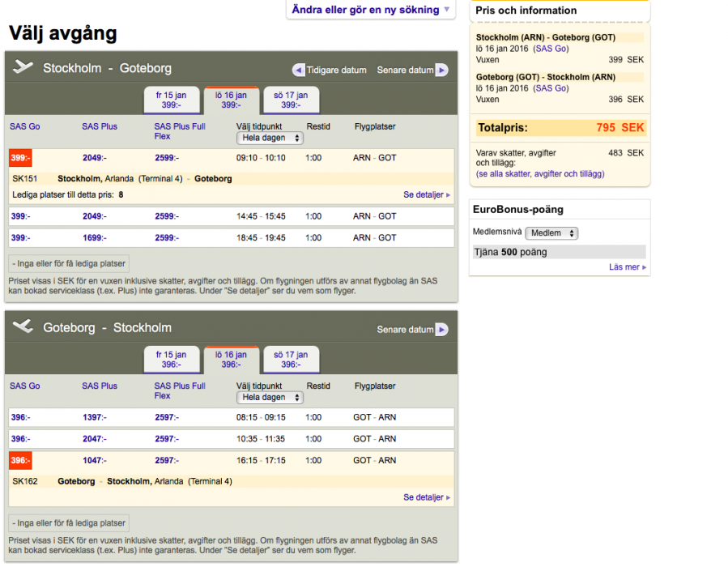Choose SAS Plus 1397:- on the 08:15 flight

pyautogui.click(x=95, y=417)
